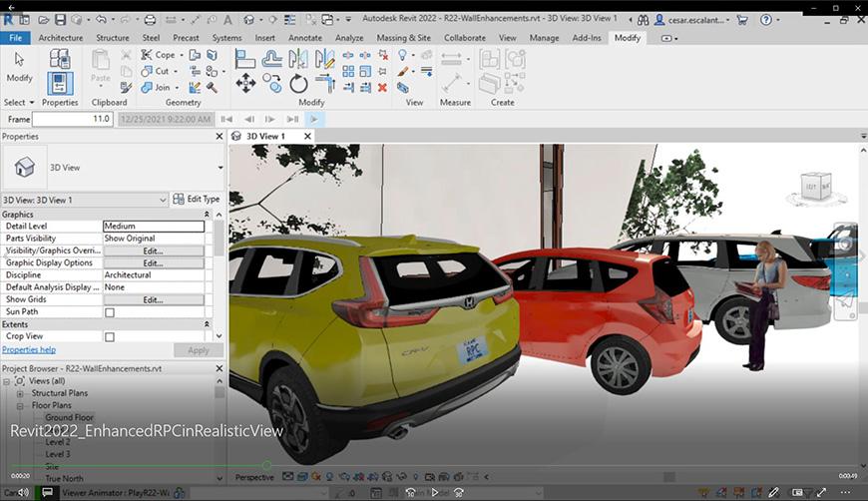Image resolution: width=868 pixels, height=501 pixels.
Task: Open the 3D View type selector dropdown
Action: click(x=220, y=168)
